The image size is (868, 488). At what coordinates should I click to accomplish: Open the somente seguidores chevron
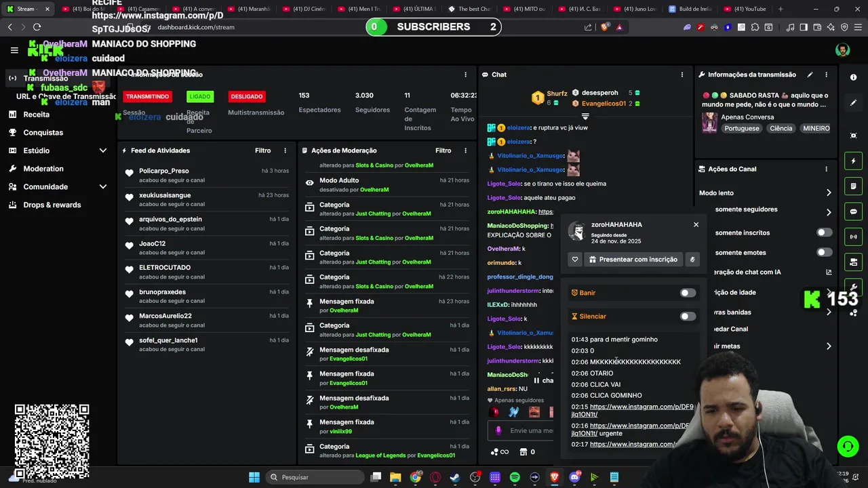coord(829,212)
